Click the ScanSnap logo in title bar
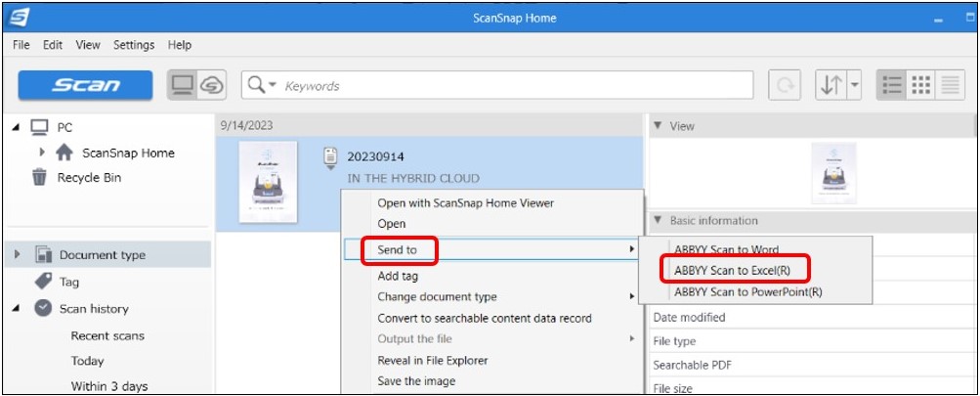 20,18
